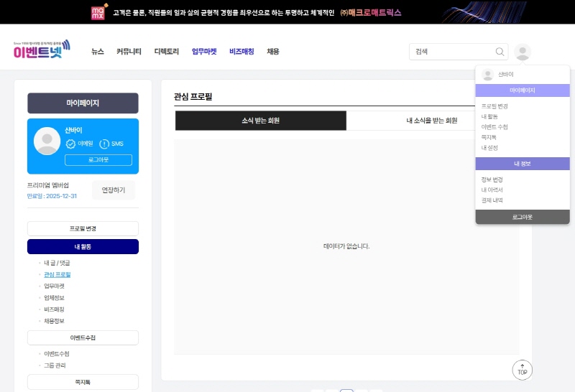Click the 데이터가 없습니다. message
The image size is (575, 392).
click(346, 246)
